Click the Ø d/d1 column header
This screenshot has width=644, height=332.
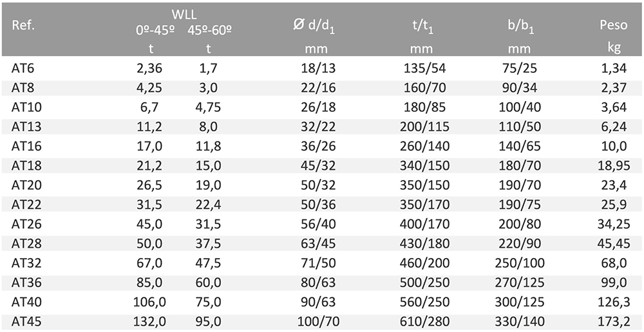coord(314,26)
